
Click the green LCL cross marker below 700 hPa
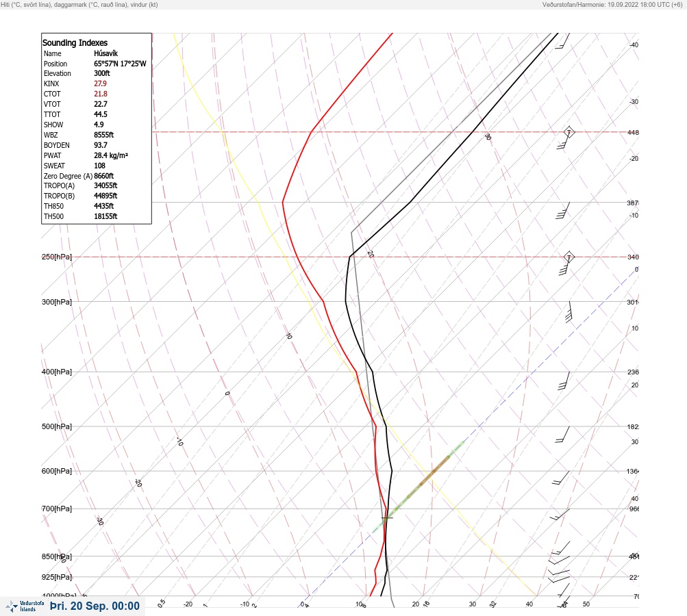[387, 518]
